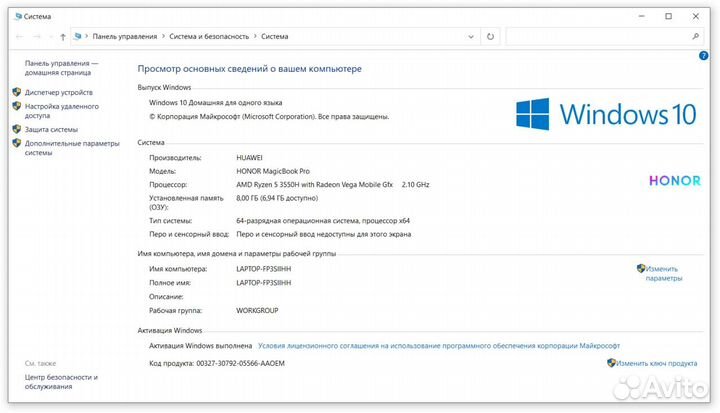Screen dimensions: 720x413
Task: Click the HONOR manufacturer logo
Action: click(x=675, y=181)
